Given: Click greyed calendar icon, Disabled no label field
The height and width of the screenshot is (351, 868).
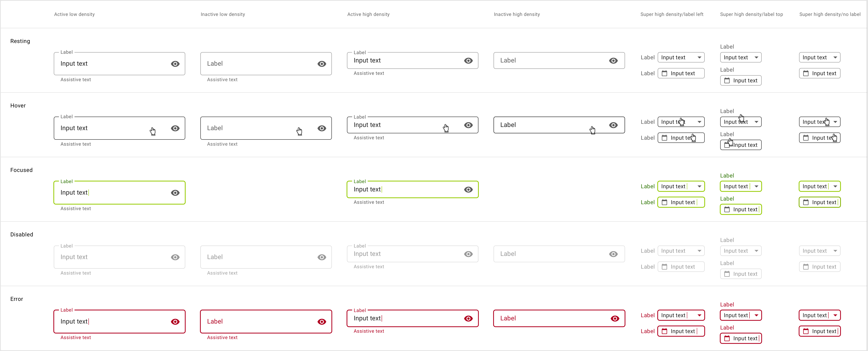Looking at the screenshot, I should pos(806,266).
